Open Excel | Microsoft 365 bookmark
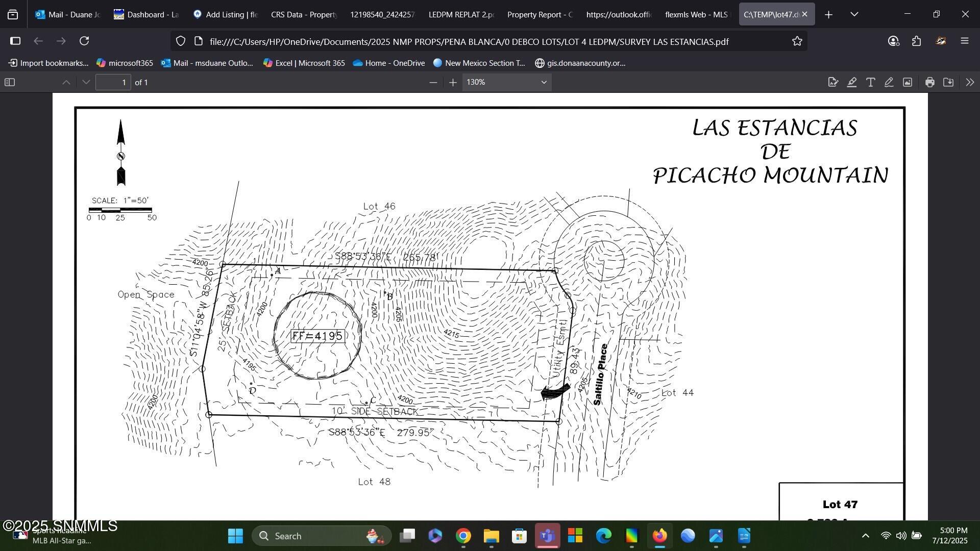 (304, 63)
